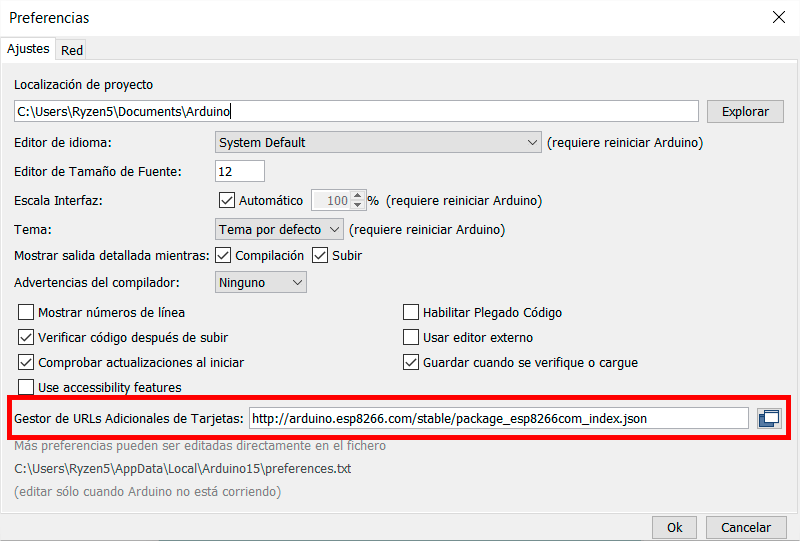This screenshot has height=541, width=800.
Task: Expand the Editor de idioma dropdown
Action: [x=378, y=142]
